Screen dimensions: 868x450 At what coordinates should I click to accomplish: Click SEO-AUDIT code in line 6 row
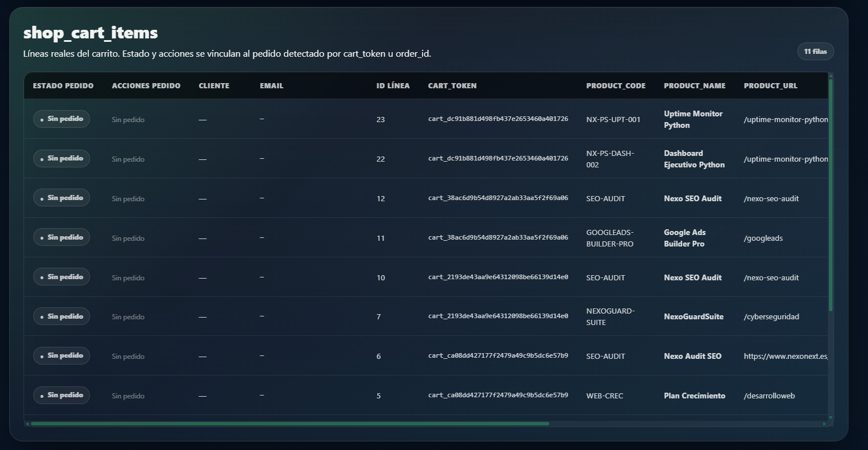(606, 356)
